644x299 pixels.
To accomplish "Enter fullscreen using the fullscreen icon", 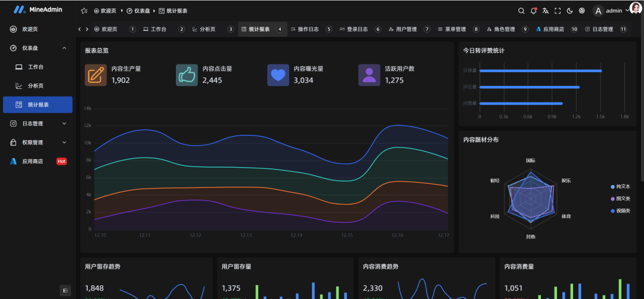I will click(x=558, y=11).
